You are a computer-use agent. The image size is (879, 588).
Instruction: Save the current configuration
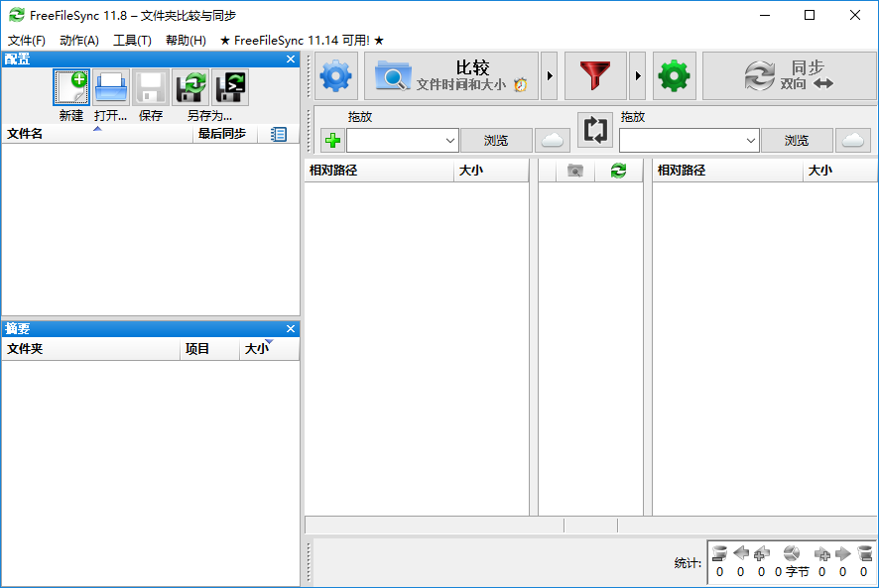(150, 87)
